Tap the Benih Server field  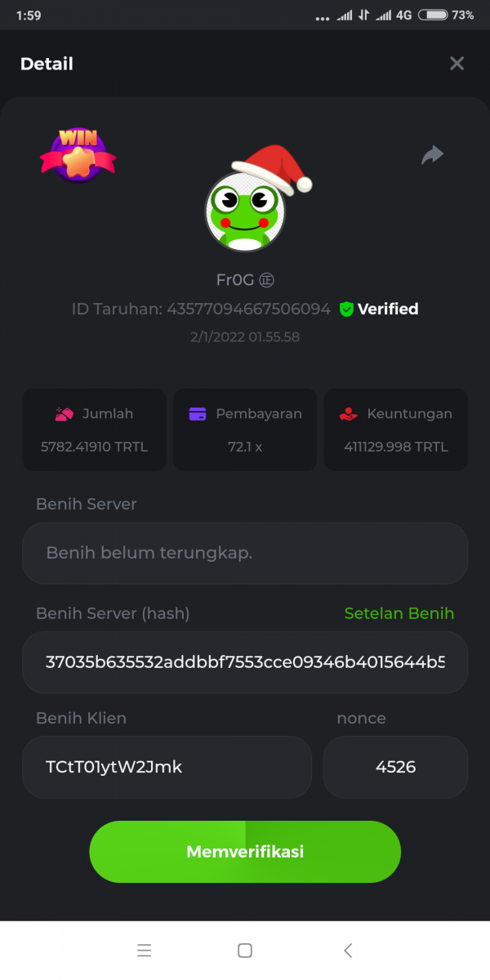(245, 553)
